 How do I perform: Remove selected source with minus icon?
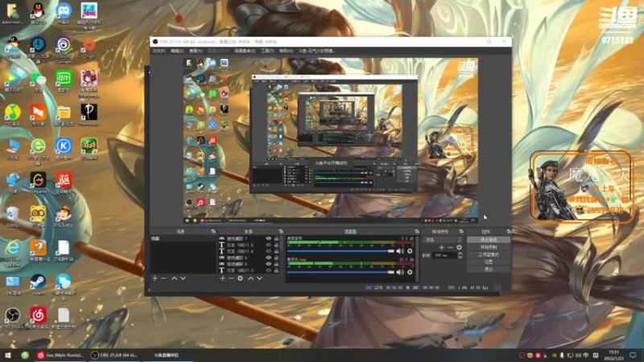click(x=231, y=278)
